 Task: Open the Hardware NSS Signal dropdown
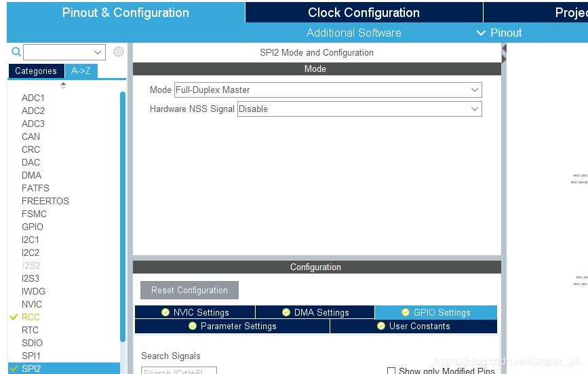point(474,109)
